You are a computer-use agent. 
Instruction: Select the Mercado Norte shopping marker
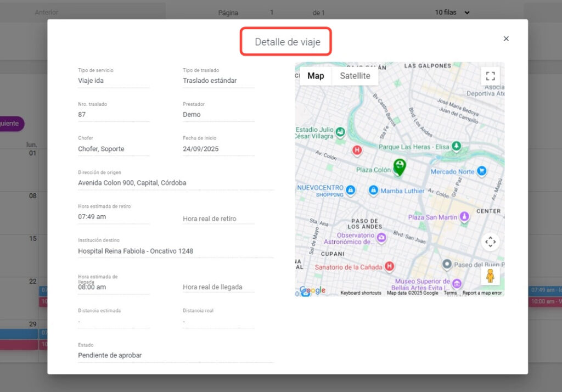(482, 171)
